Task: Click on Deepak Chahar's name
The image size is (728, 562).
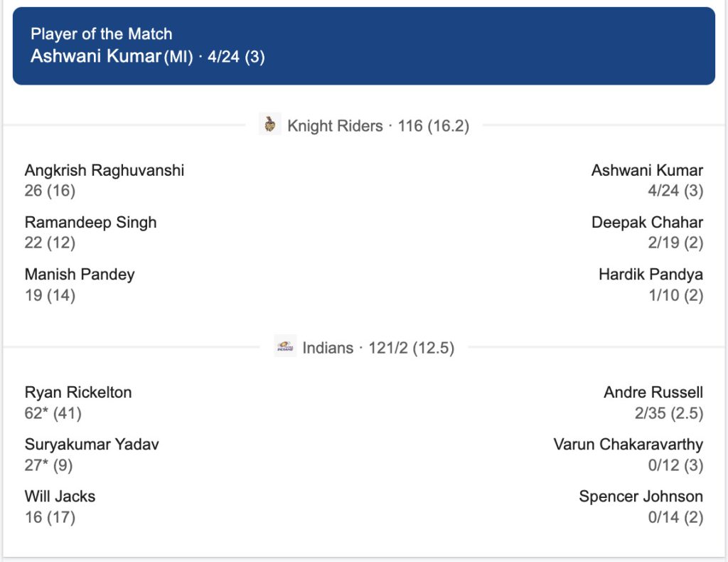Action: click(x=647, y=222)
